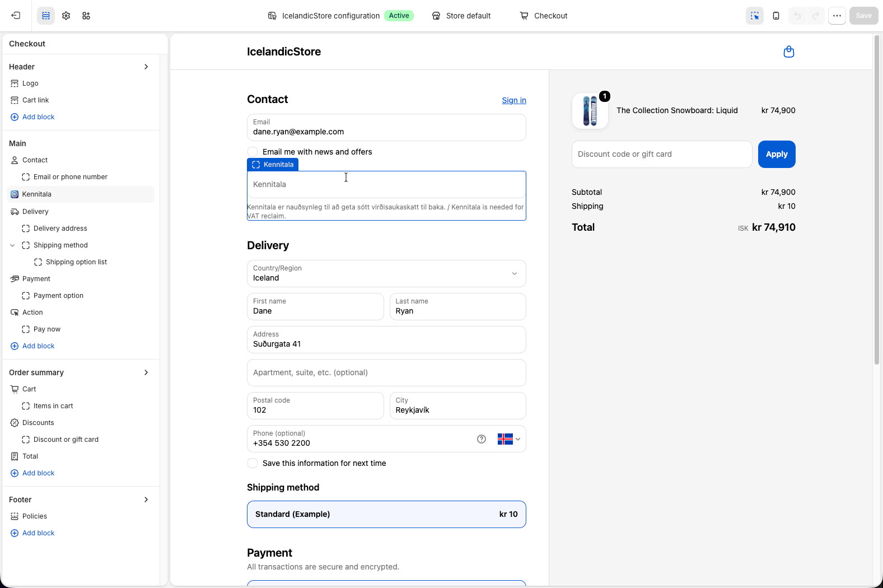The height and width of the screenshot is (588, 883).
Task: Click the redo arrow icon
Action: click(816, 16)
